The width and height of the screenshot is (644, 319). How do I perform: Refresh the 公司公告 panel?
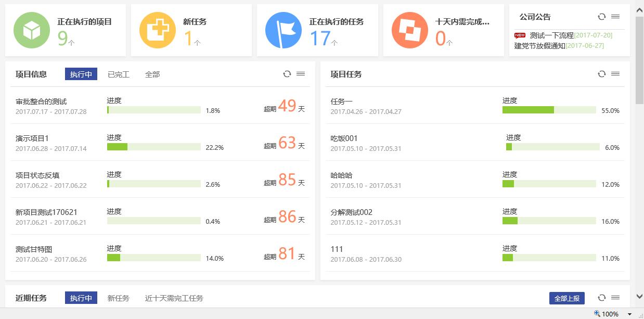(x=602, y=17)
